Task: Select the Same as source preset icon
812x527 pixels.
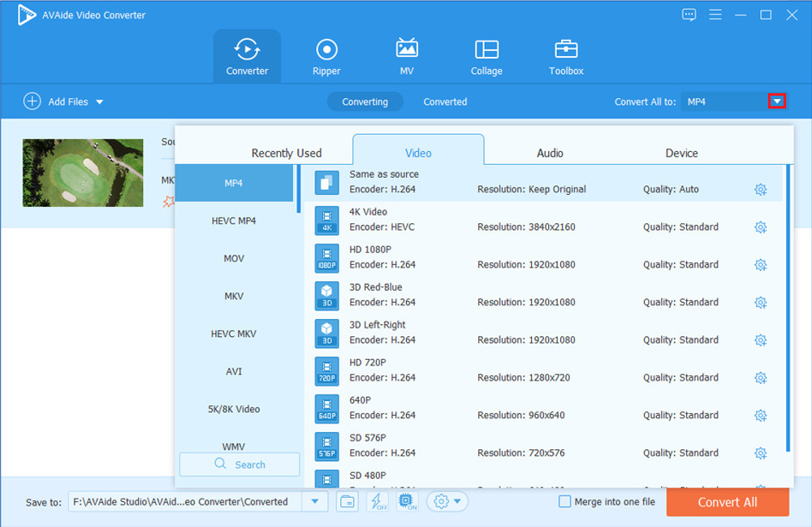Action: point(326,183)
